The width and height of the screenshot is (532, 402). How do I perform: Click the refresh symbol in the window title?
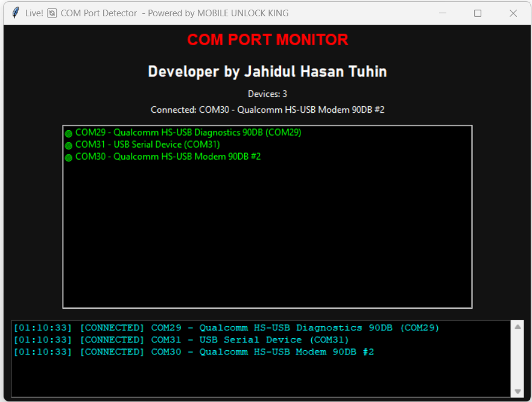tap(52, 13)
